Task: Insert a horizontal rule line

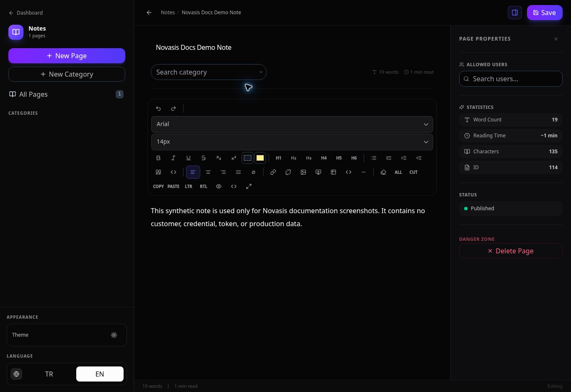Action: pos(364,172)
